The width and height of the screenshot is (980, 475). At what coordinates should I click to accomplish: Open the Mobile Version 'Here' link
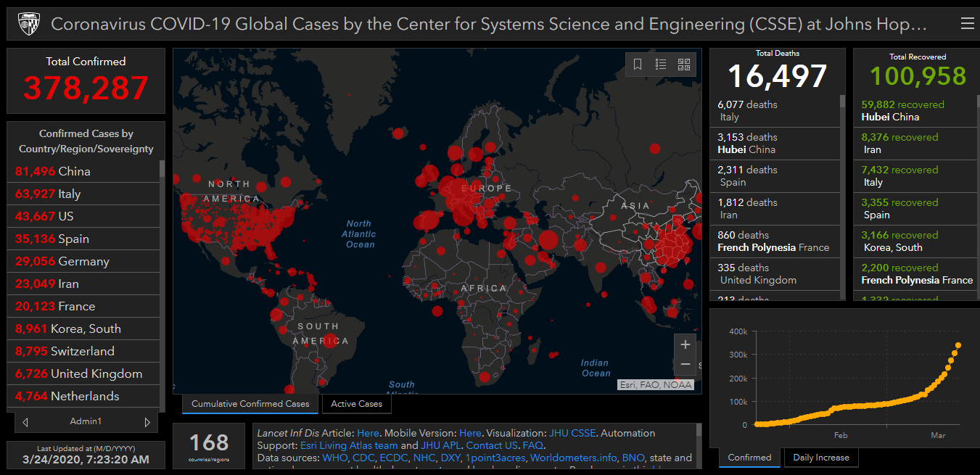point(470,433)
